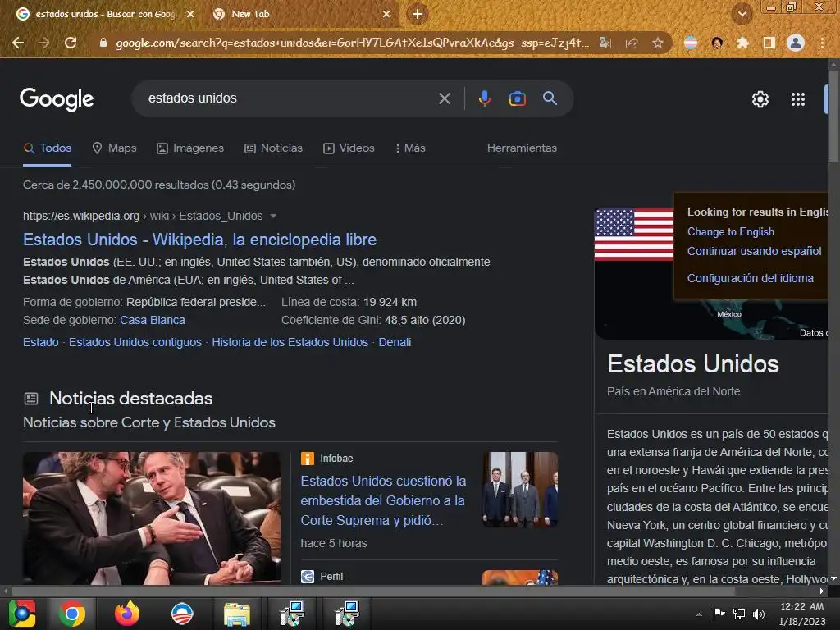Click the volume speaker icon in system tray
The height and width of the screenshot is (630, 840).
click(758, 614)
